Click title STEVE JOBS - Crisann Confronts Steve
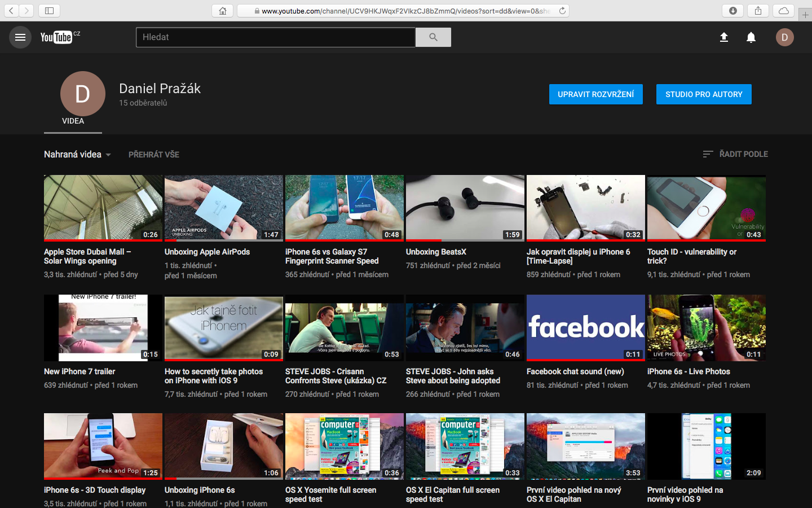The width and height of the screenshot is (812, 508). point(336,376)
